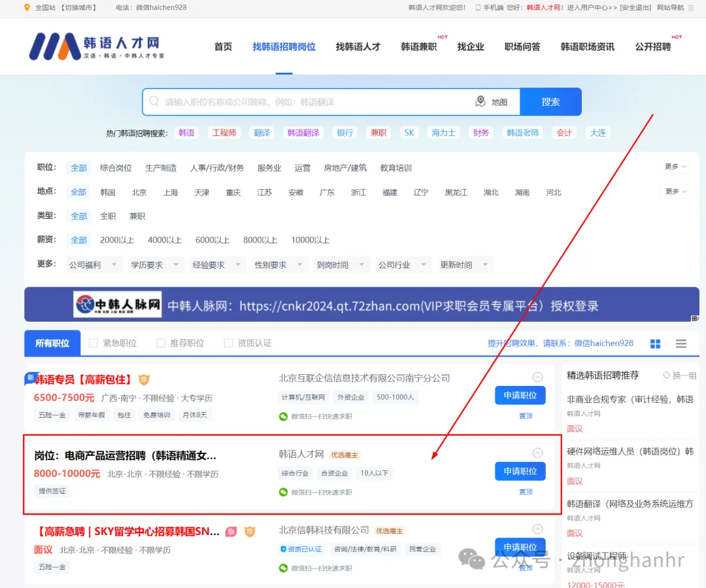Viewport: 706px width, 588px height.
Task: Click the magnifier icon in search box
Action: click(x=154, y=101)
